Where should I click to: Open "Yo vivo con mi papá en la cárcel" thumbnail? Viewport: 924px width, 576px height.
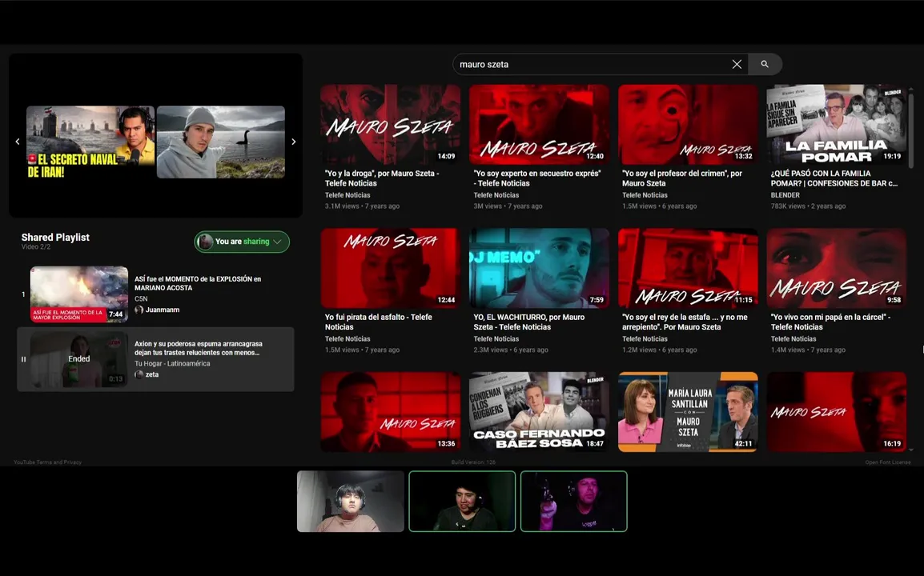(836, 268)
